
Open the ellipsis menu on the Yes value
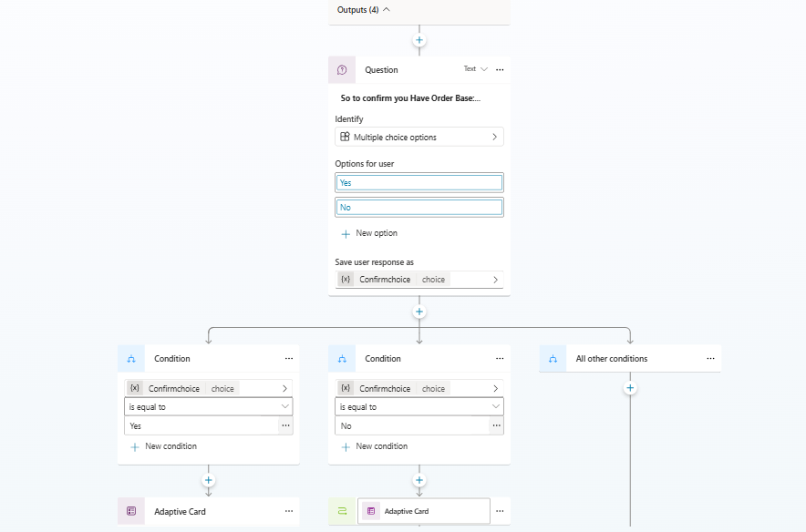click(285, 425)
